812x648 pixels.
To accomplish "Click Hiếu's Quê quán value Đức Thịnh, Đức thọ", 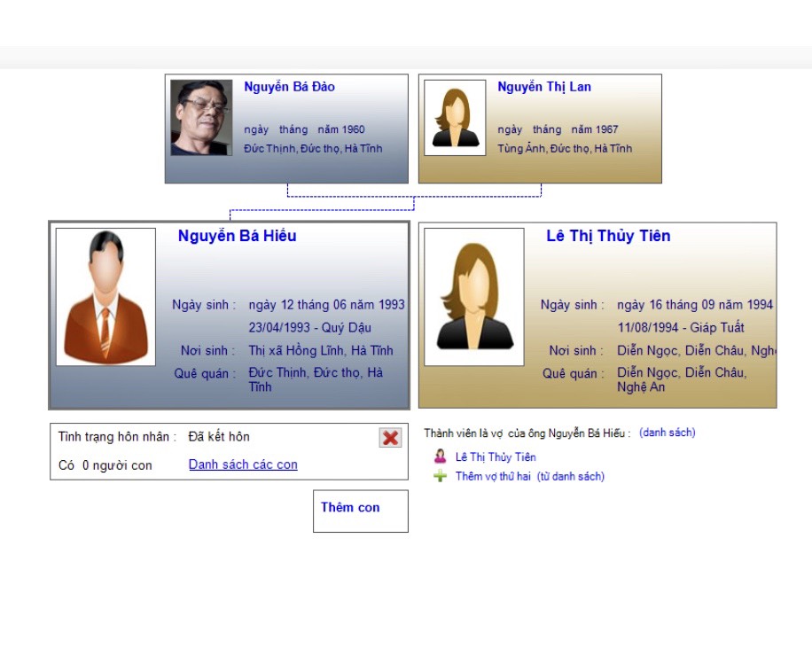I will 316,379.
